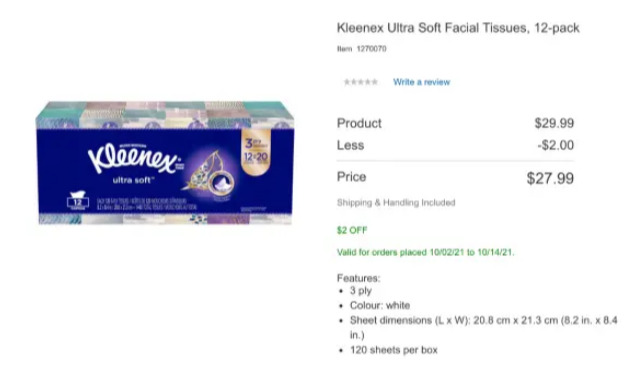
Task: Click the Product price $29.99
Action: tap(554, 123)
